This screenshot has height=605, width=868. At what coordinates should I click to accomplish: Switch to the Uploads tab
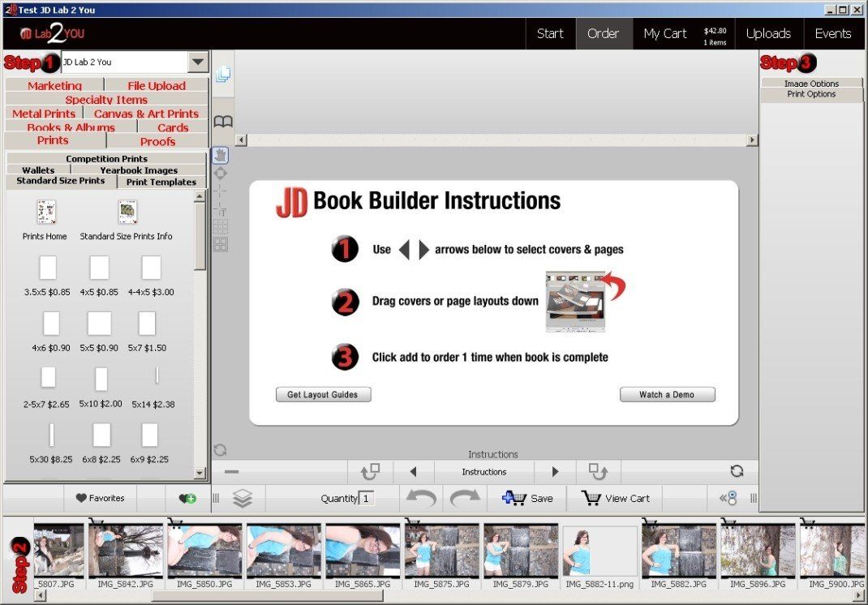[768, 34]
